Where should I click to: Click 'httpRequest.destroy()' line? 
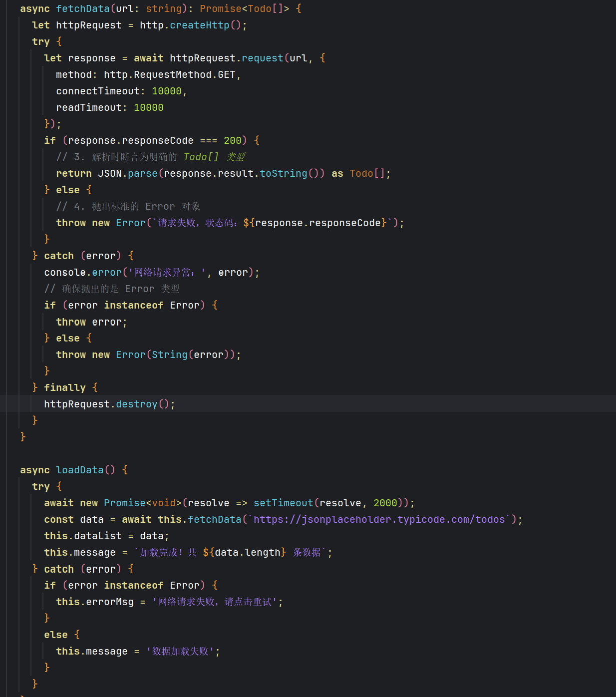click(110, 404)
